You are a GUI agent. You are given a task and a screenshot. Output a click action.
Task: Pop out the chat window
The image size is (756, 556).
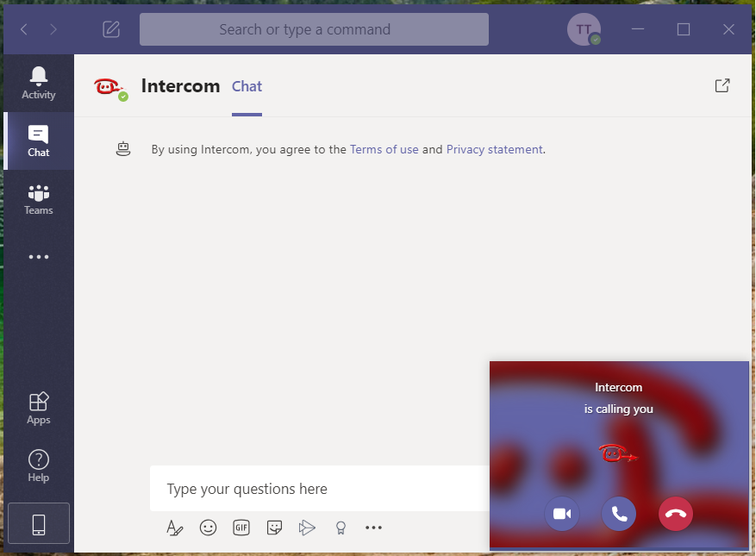click(722, 85)
